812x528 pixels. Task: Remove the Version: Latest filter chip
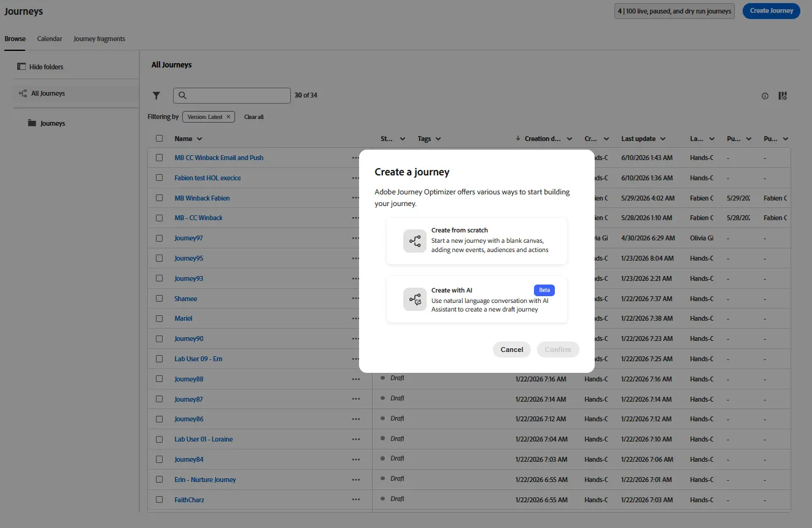(228, 117)
